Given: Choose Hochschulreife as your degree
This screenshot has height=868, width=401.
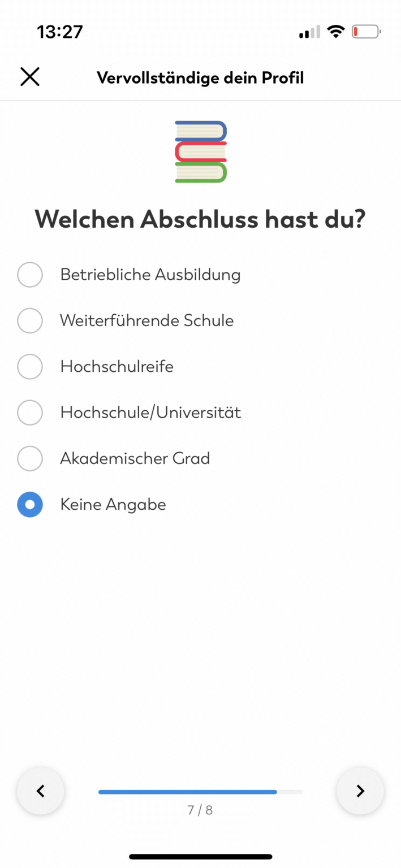Looking at the screenshot, I should pos(29,366).
